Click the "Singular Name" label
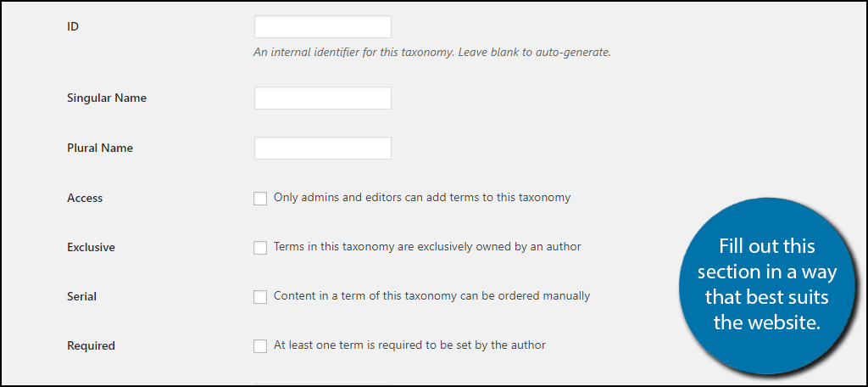This screenshot has width=868, height=387. point(107,98)
